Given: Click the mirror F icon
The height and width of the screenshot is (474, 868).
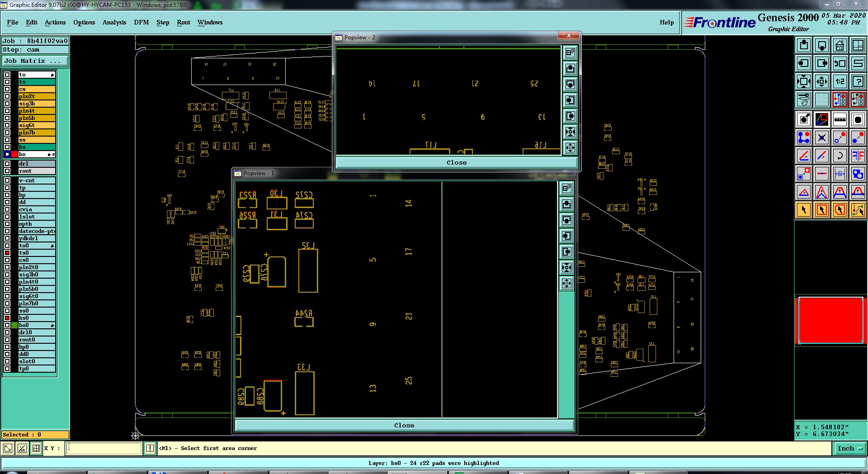Looking at the screenshot, I should point(858,156).
